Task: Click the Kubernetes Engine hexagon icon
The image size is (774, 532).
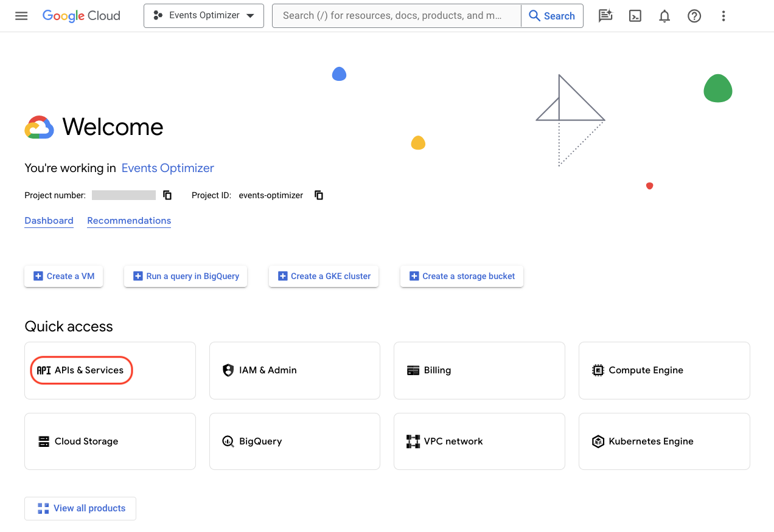Action: pyautogui.click(x=598, y=441)
